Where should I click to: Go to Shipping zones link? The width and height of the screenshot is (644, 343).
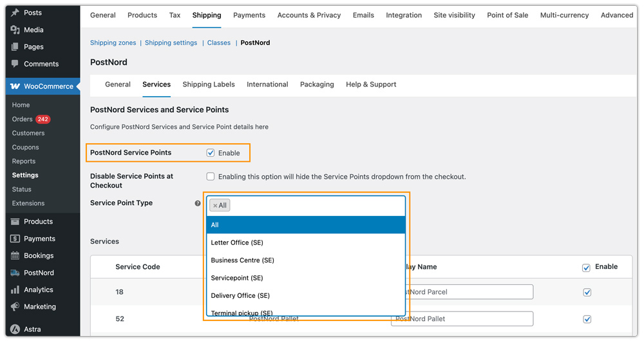tap(113, 43)
